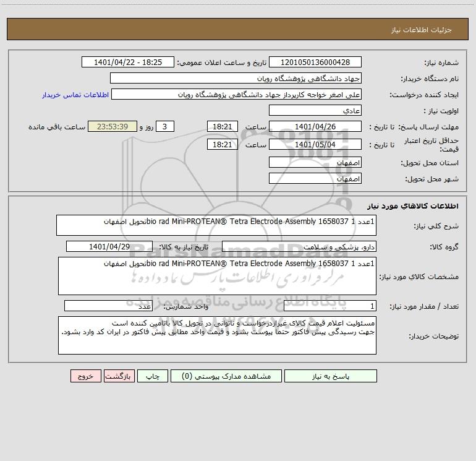This screenshot has width=476, height=461.
Task: Click the ساعت باقی مانده label
Action: tap(57, 127)
